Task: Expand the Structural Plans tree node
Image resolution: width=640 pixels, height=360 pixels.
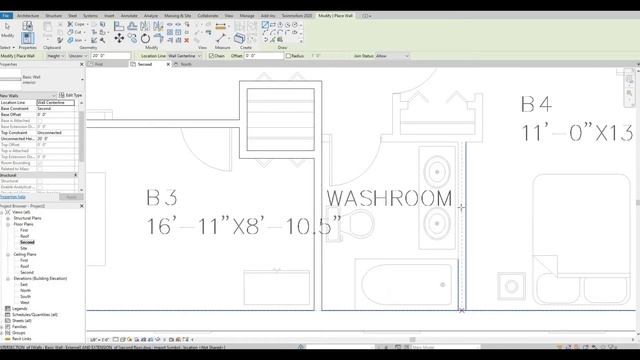Action: tap(8, 218)
